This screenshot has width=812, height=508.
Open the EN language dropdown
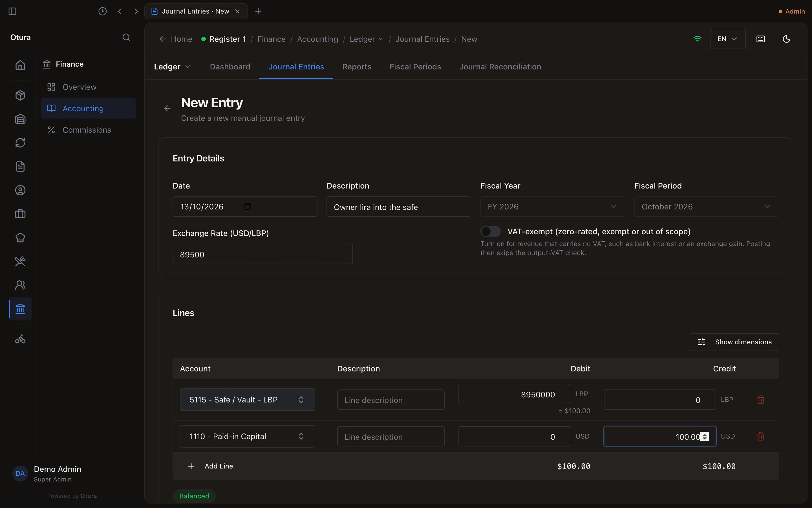(x=727, y=39)
